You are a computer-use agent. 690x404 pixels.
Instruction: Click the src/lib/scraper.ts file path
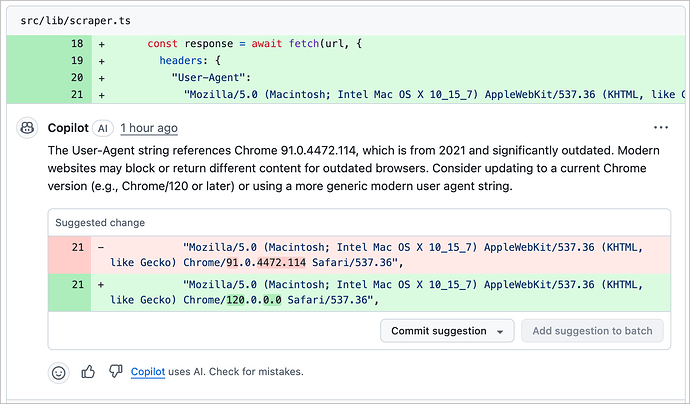click(x=76, y=21)
